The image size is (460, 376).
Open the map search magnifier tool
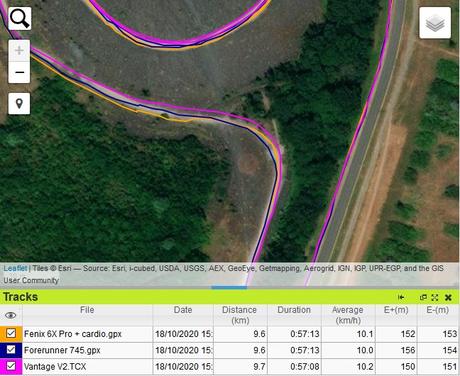pos(19,18)
